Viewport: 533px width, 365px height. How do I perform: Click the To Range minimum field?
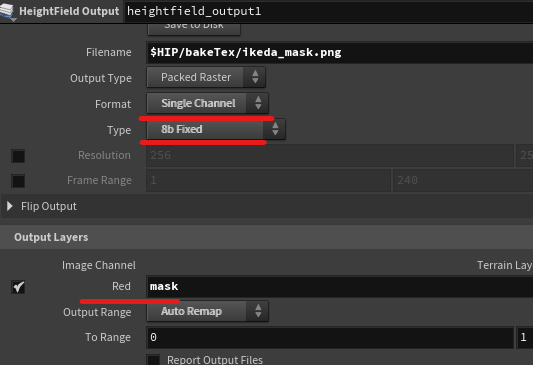[x=330, y=337]
